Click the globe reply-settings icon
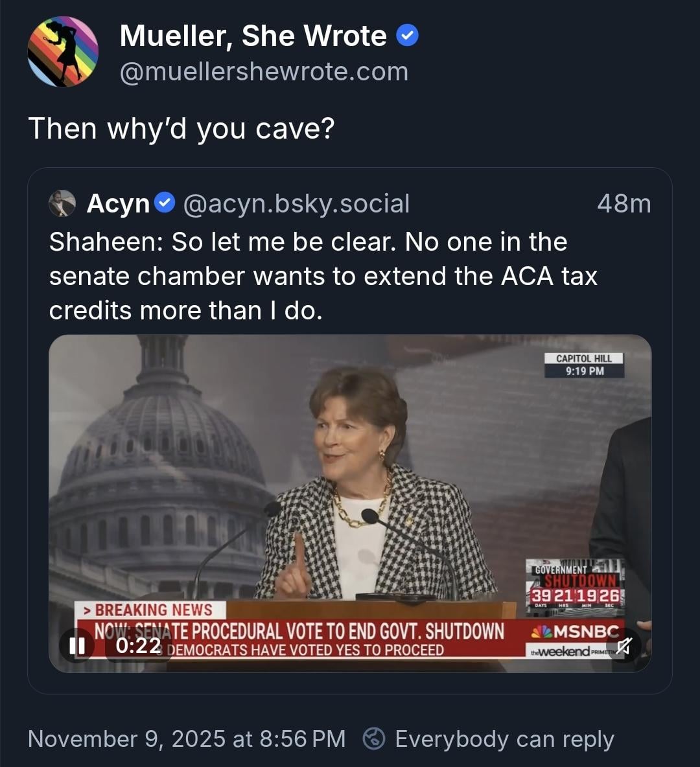This screenshot has width=700, height=767. 374,739
